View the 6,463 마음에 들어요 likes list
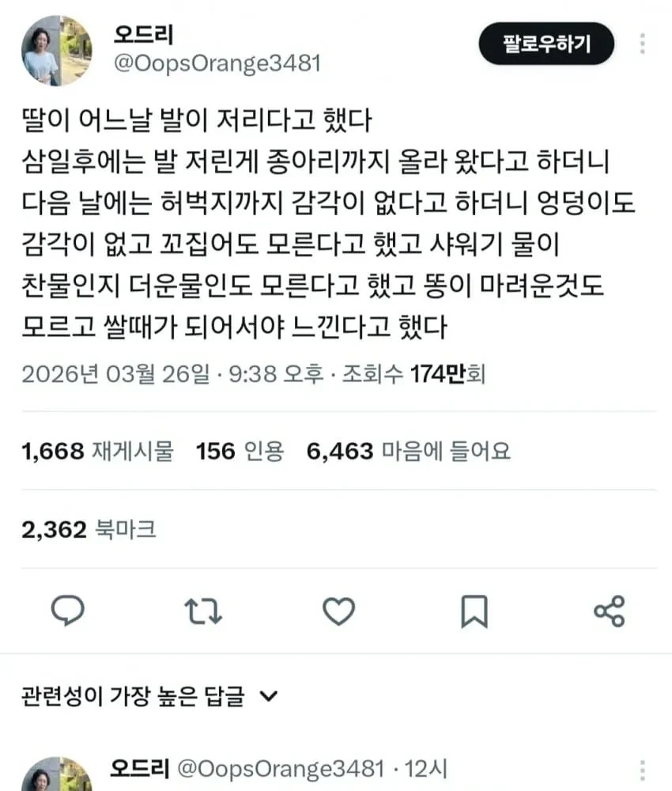The image size is (672, 791). point(409,451)
